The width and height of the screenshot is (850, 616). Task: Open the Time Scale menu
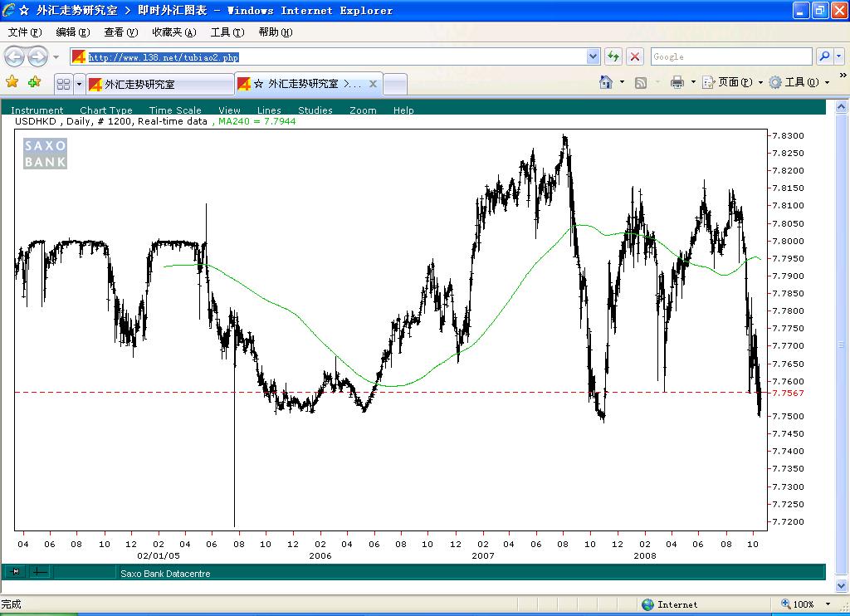(175, 110)
